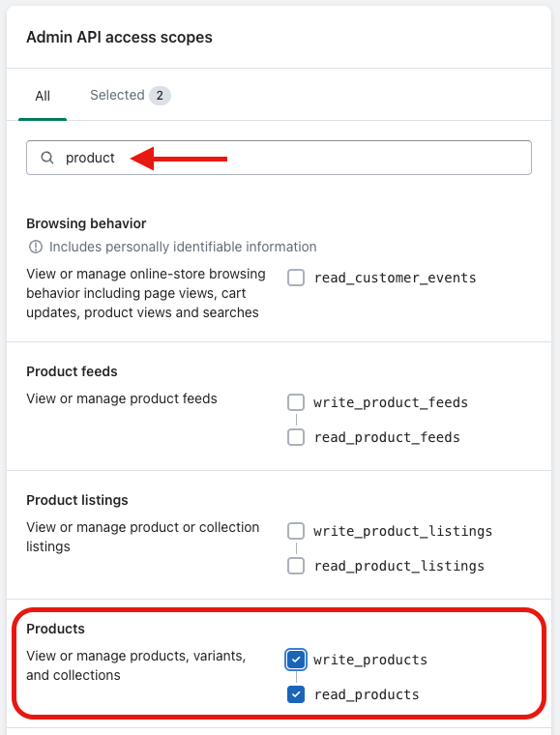Viewport: 560px width, 735px height.
Task: Click the write_products label text
Action: (370, 660)
